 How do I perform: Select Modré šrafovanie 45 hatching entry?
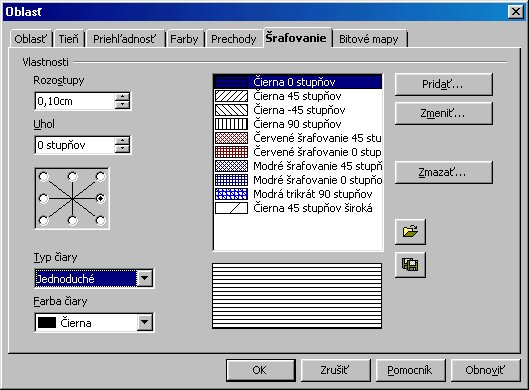(x=298, y=166)
